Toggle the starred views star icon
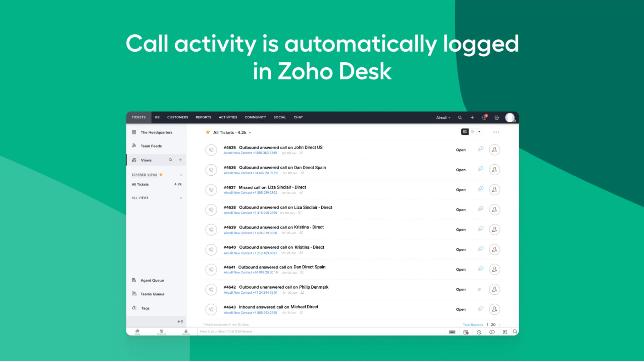 click(x=161, y=175)
